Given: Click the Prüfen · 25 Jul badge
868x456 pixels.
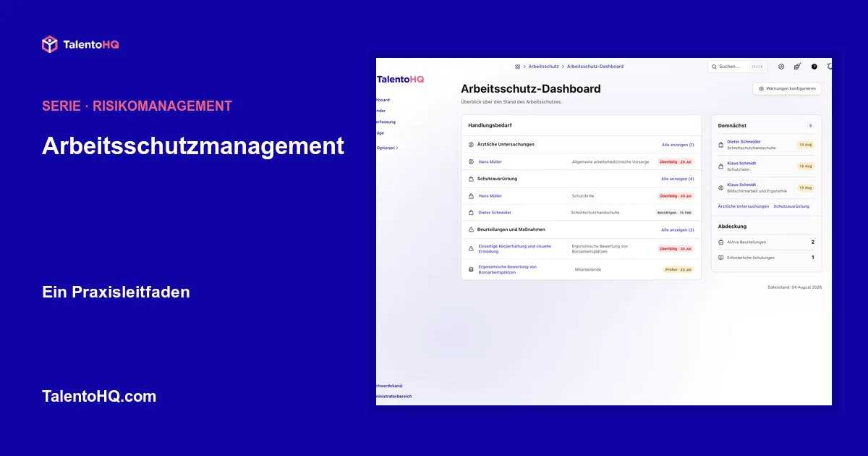Looking at the screenshot, I should coord(678,269).
